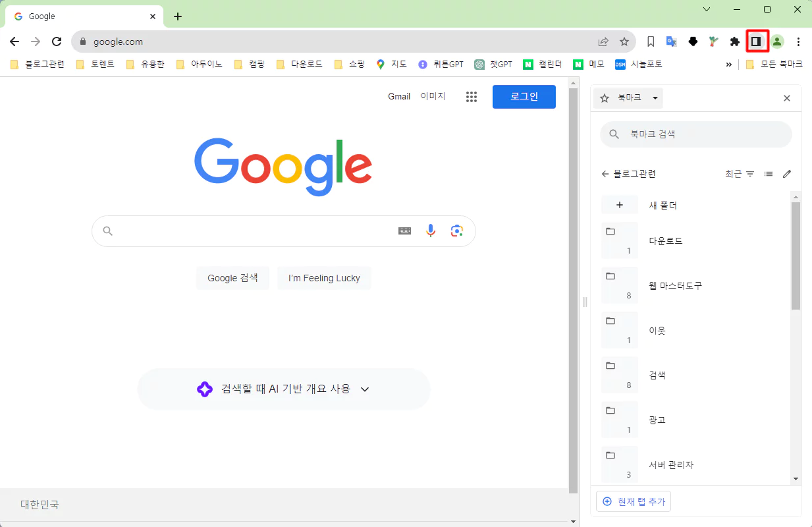The height and width of the screenshot is (527, 812).
Task: Open 캠핑 bookmark folder
Action: click(x=250, y=64)
